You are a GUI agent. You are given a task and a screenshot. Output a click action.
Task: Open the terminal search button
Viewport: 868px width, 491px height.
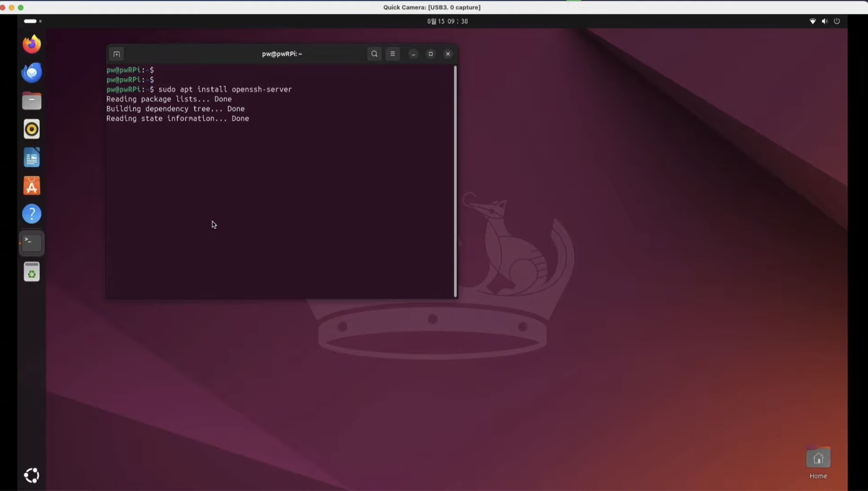tap(374, 54)
